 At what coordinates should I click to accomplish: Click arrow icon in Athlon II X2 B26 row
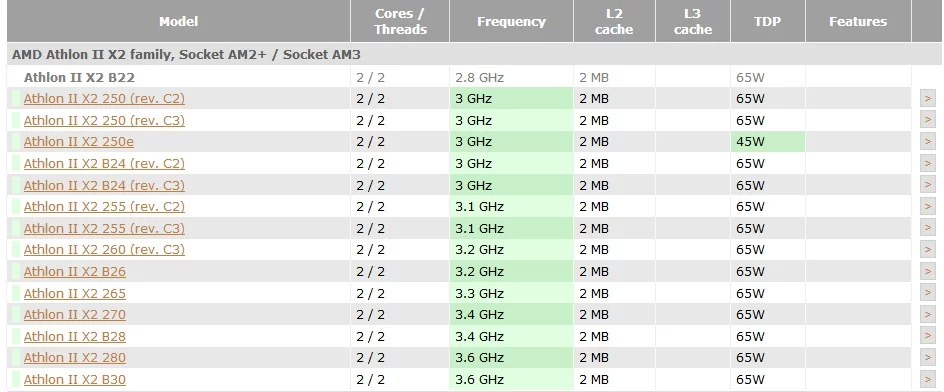coord(928,272)
